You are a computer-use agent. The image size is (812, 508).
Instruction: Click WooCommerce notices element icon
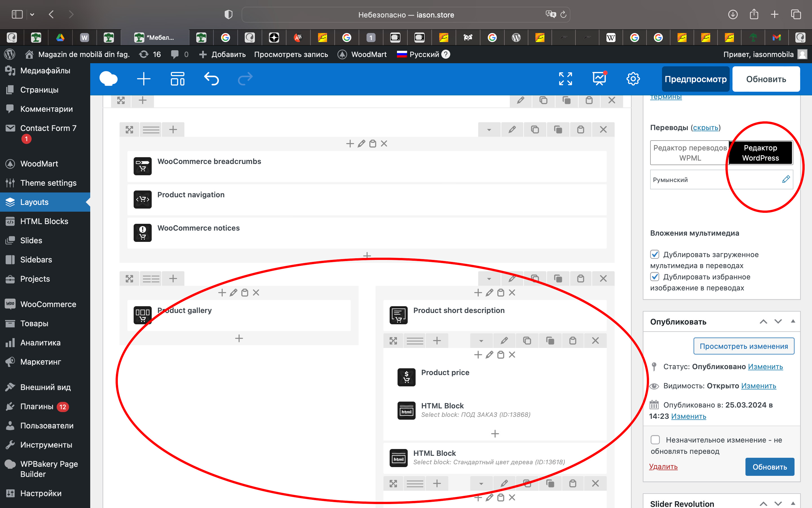click(143, 233)
